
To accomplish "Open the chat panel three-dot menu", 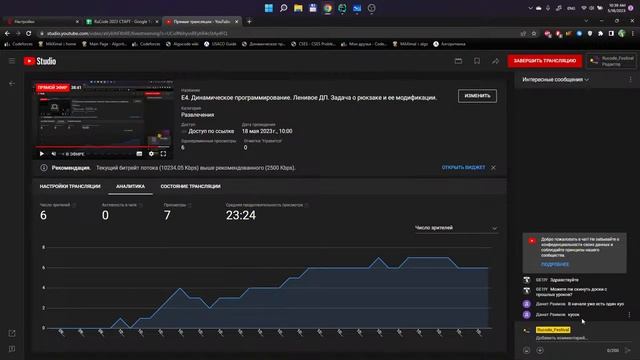I will tap(630, 80).
